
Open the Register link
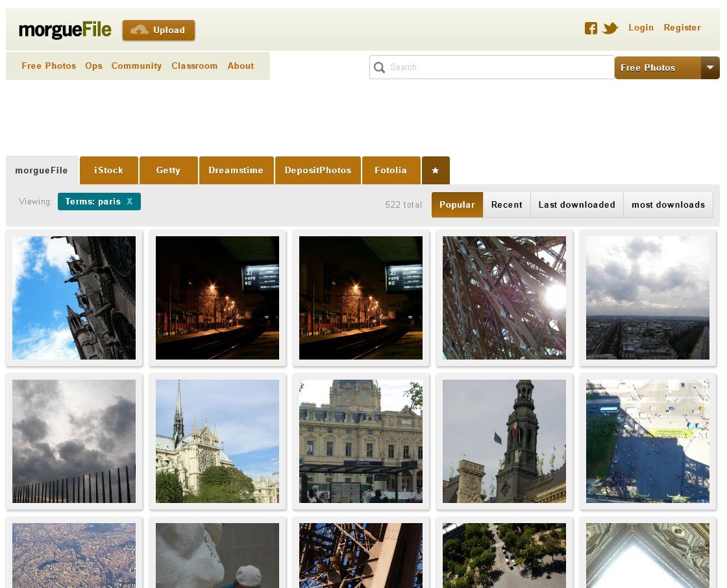pyautogui.click(x=682, y=27)
